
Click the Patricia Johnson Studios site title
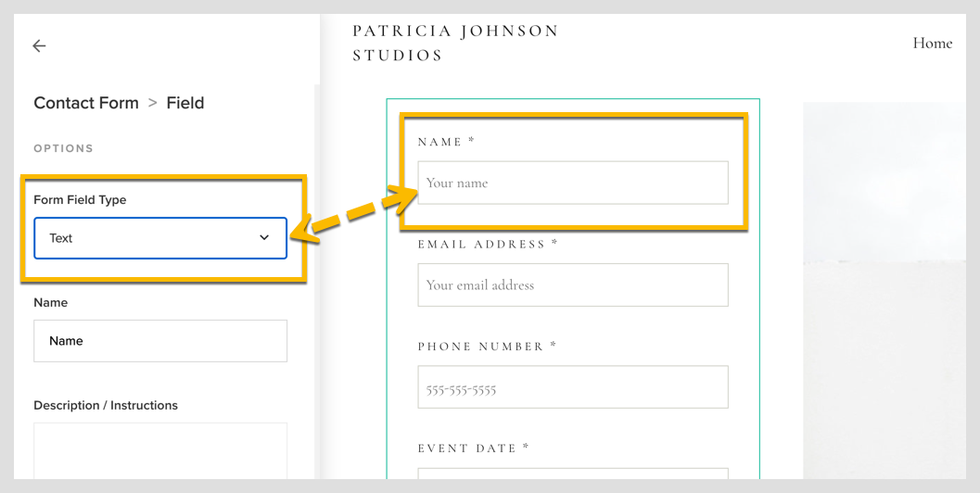[455, 44]
